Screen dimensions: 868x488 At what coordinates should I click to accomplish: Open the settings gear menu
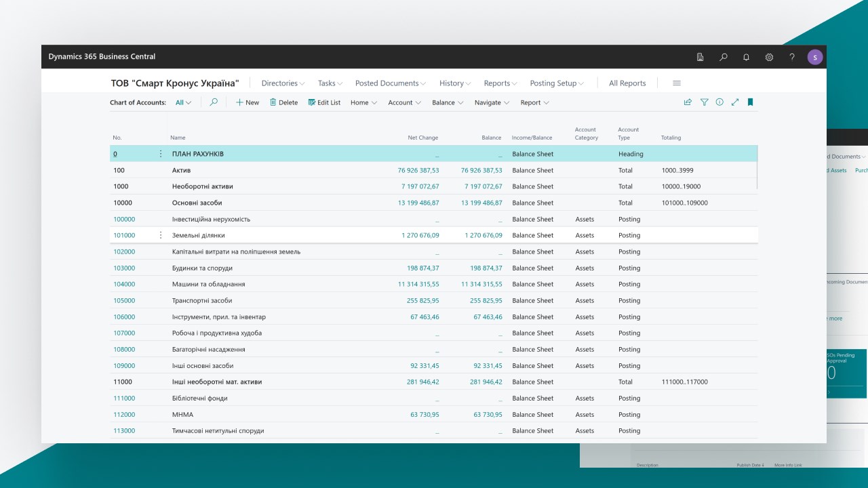[x=769, y=57]
